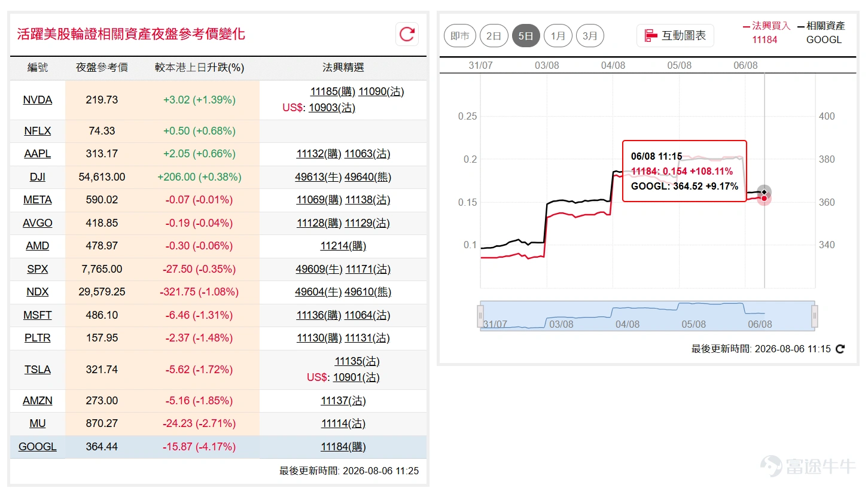
Task: Open MSFT put warrant 11064
Action: [367, 315]
